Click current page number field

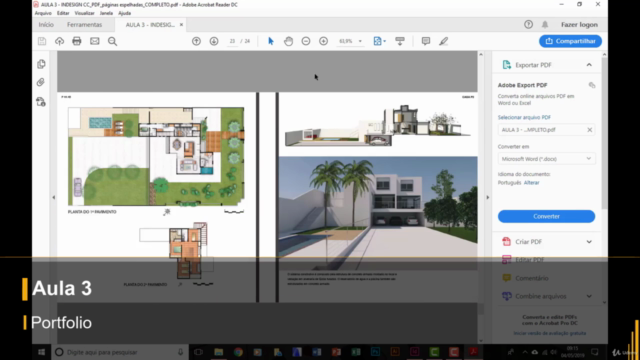[x=232, y=41]
